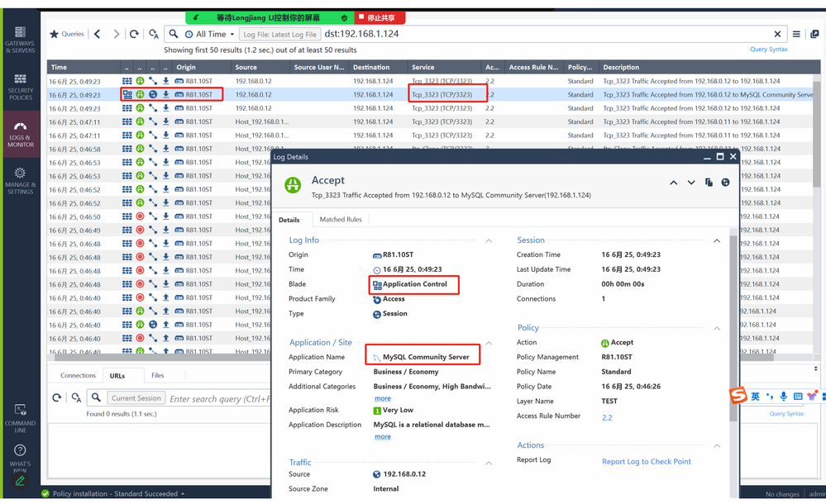The width and height of the screenshot is (826, 504).
Task: Switch to the Matched Rules tab
Action: point(341,219)
